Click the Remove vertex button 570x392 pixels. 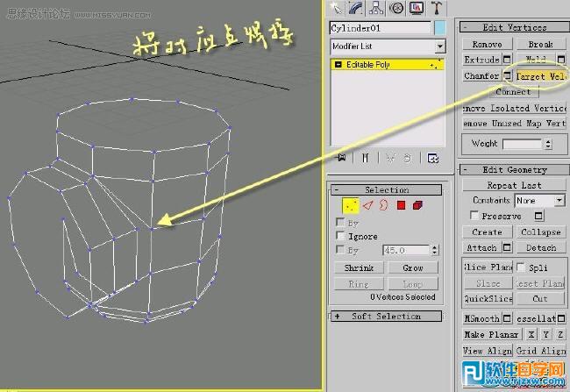click(x=487, y=45)
